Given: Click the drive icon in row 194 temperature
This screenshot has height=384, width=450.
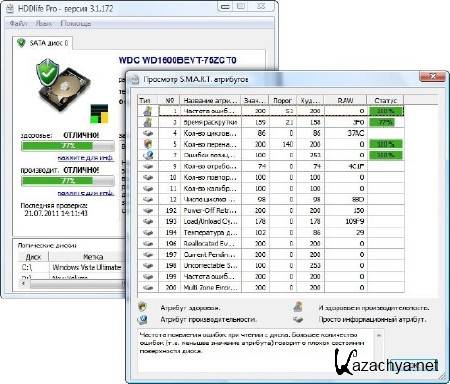Looking at the screenshot, I should point(148,232).
